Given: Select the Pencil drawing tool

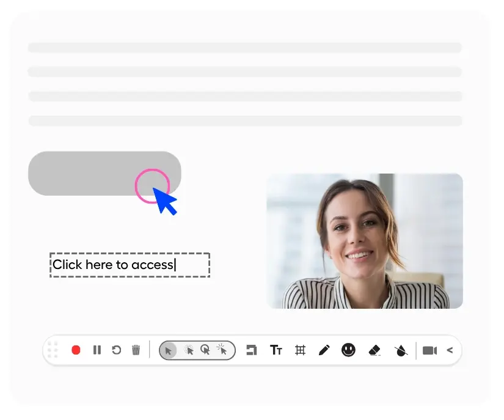Looking at the screenshot, I should coord(324,350).
